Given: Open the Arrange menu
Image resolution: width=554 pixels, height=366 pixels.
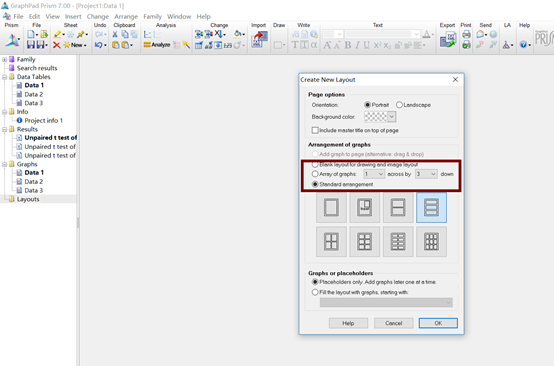Looking at the screenshot, I should tap(126, 17).
